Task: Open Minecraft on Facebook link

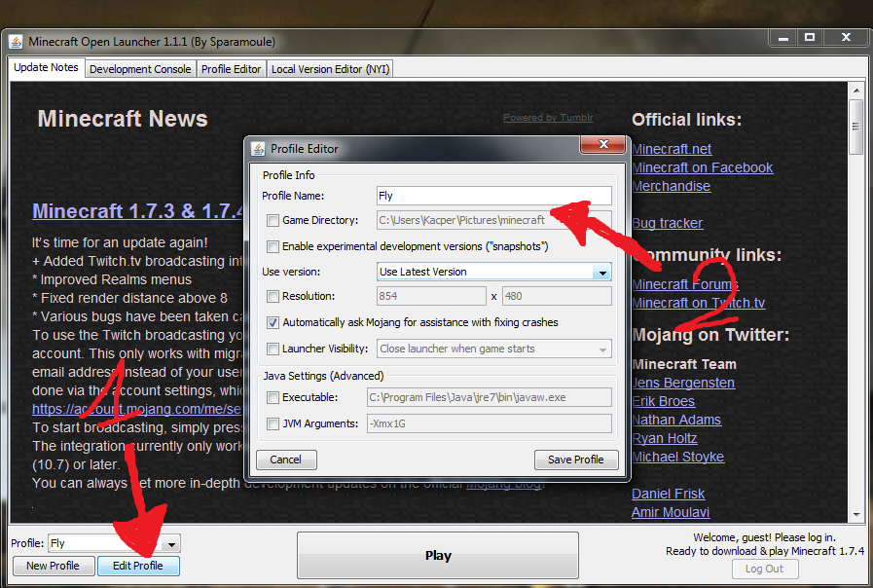Action: 703,167
